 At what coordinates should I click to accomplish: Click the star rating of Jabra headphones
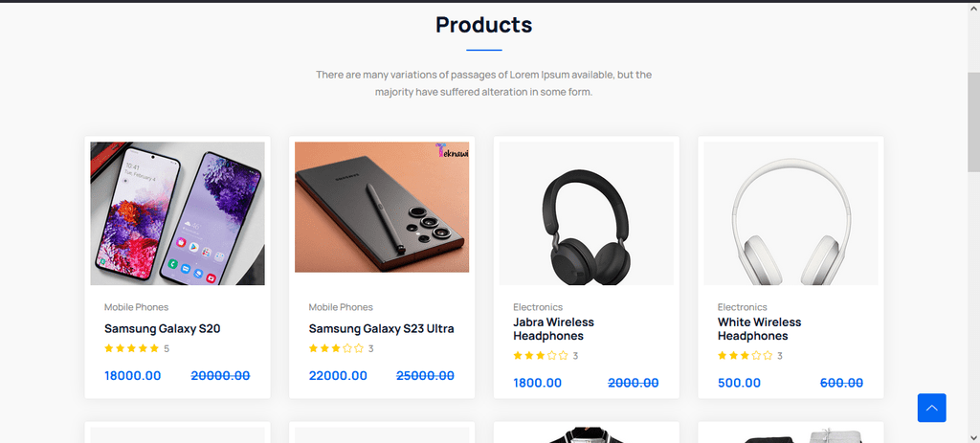pyautogui.click(x=541, y=356)
